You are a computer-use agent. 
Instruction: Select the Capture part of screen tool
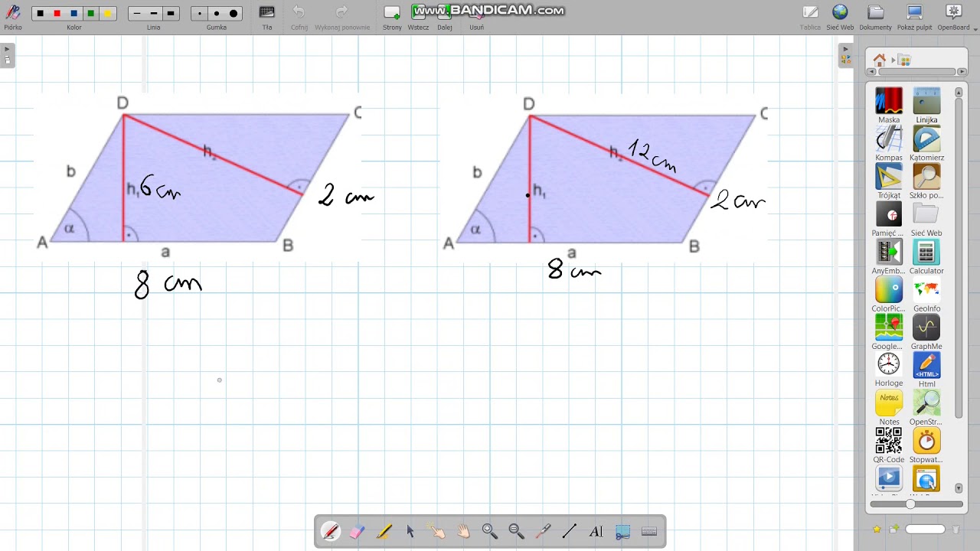point(622,532)
